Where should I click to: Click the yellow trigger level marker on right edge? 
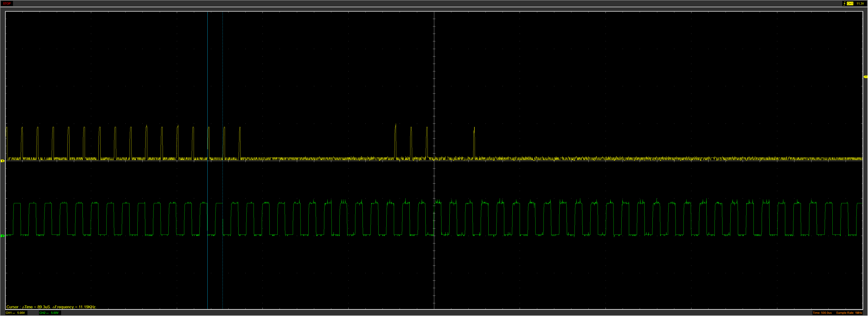[865, 77]
